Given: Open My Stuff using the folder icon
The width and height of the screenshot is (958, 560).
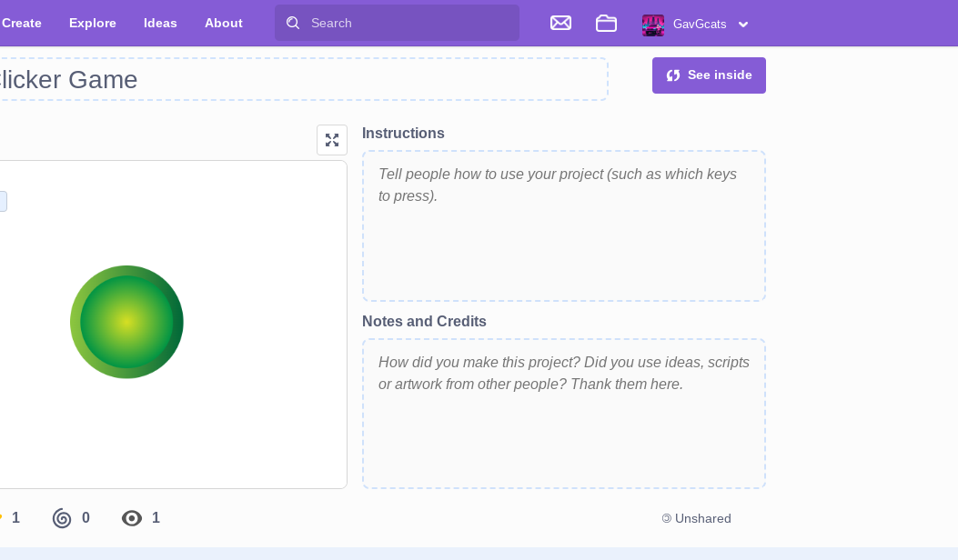Looking at the screenshot, I should 606,23.
